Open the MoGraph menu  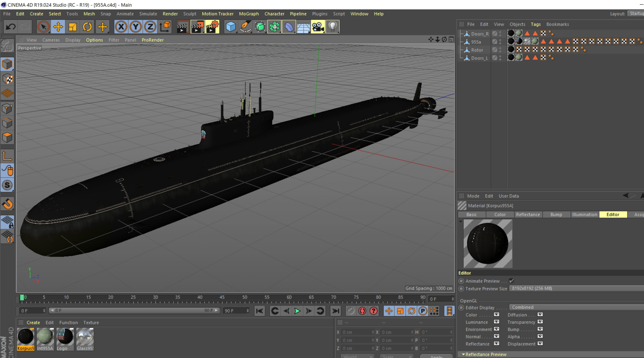click(249, 14)
